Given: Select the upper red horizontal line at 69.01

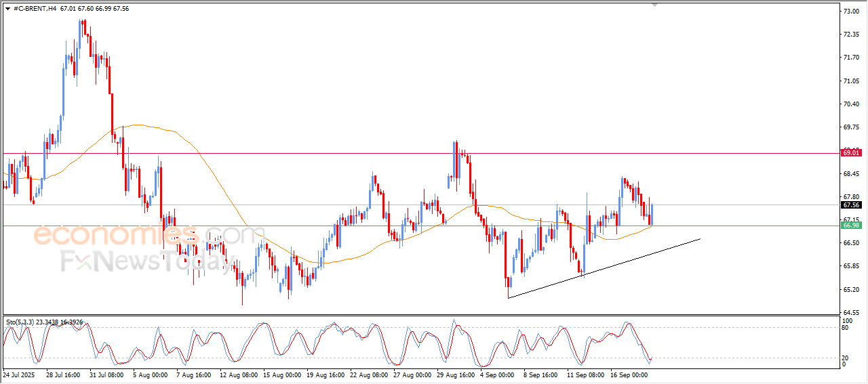Looking at the screenshot, I should (x=420, y=153).
